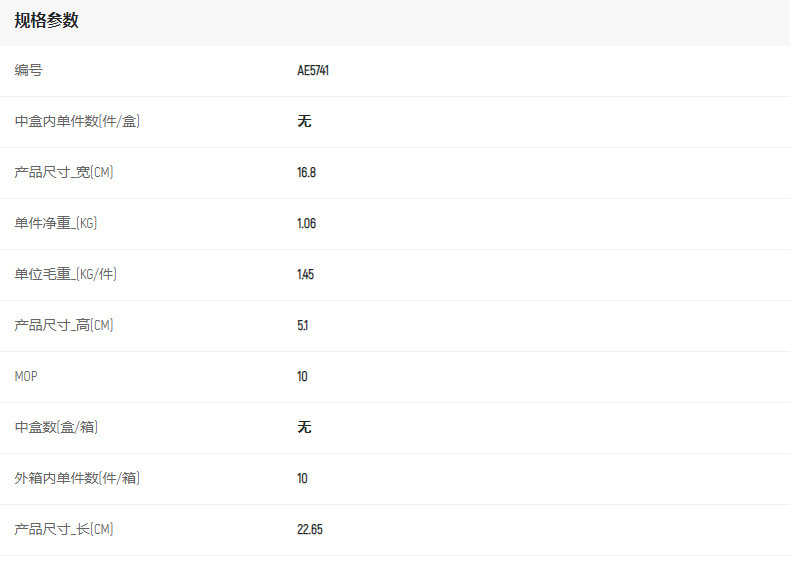
Task: Click the 单件净重_(KG) label
Action: (x=56, y=224)
